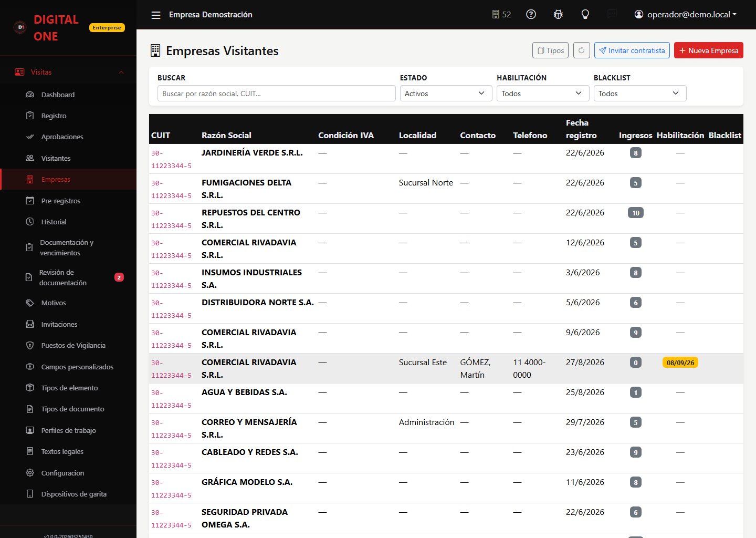756x538 pixels.
Task: Click Invitar contratista button
Action: (x=632, y=50)
